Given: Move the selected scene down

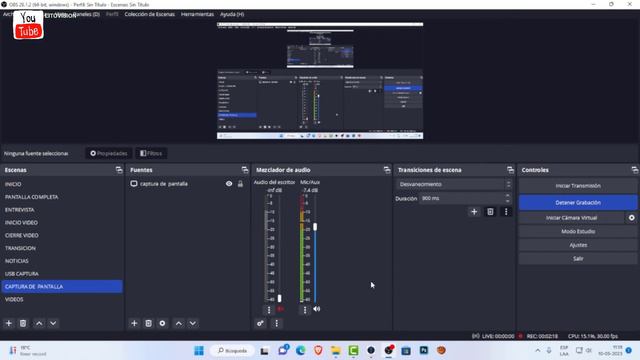Looking at the screenshot, I should pos(53,323).
